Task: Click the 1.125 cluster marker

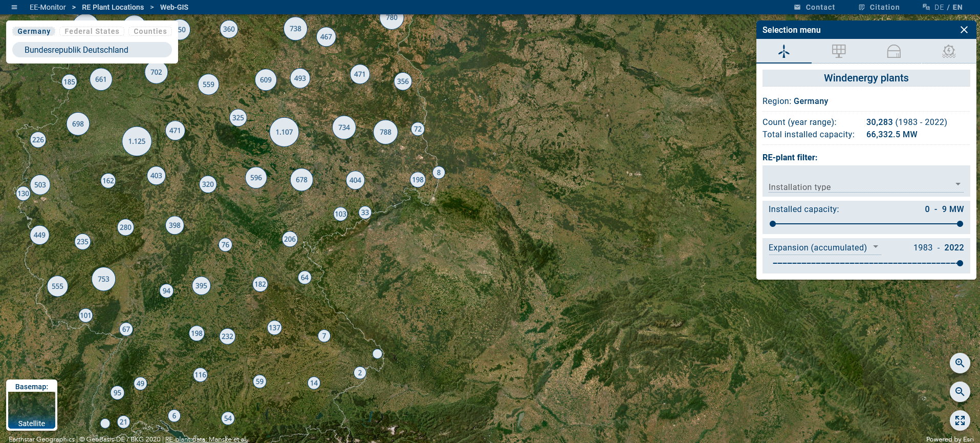Action: (x=137, y=141)
